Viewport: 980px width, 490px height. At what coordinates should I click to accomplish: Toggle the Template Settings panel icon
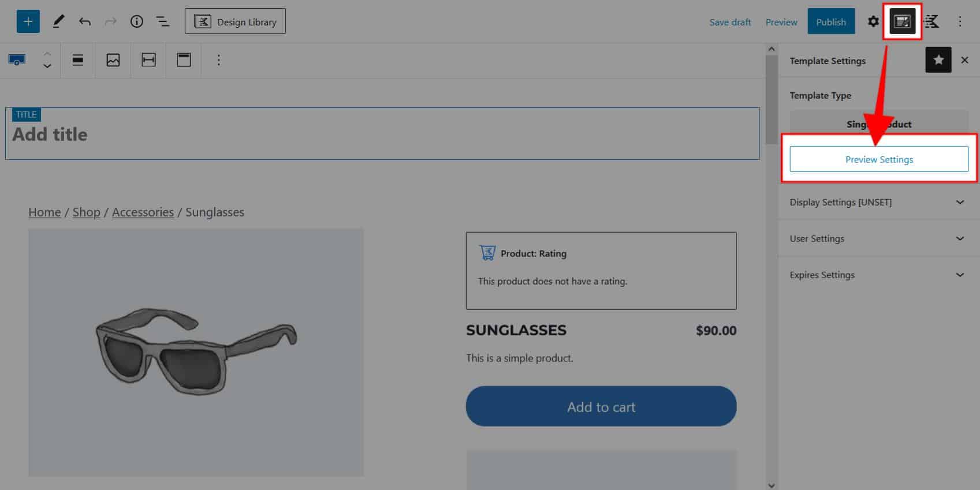click(902, 22)
